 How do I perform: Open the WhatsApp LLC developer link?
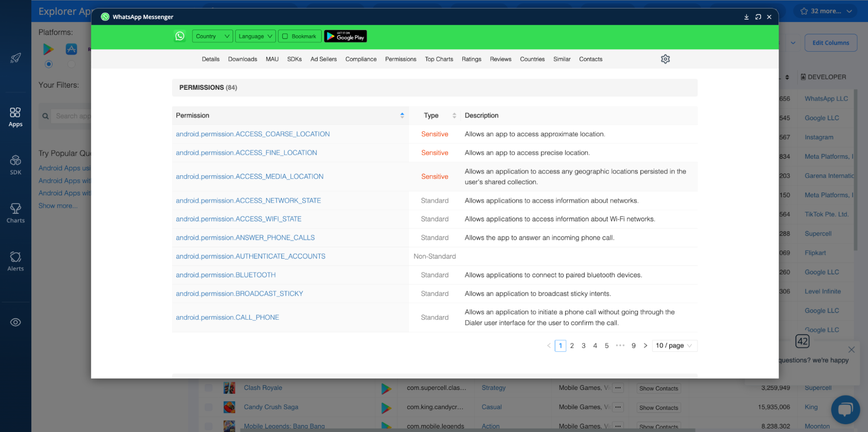click(x=826, y=98)
